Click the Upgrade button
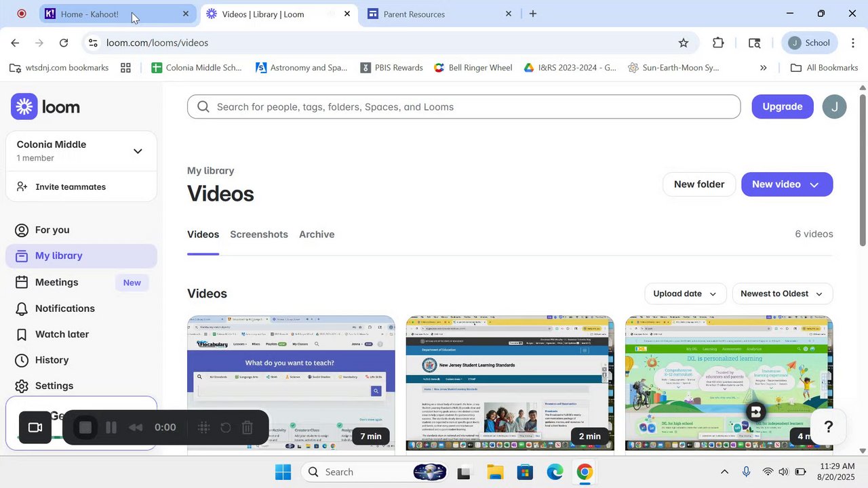This screenshot has width=868, height=488. click(x=783, y=106)
